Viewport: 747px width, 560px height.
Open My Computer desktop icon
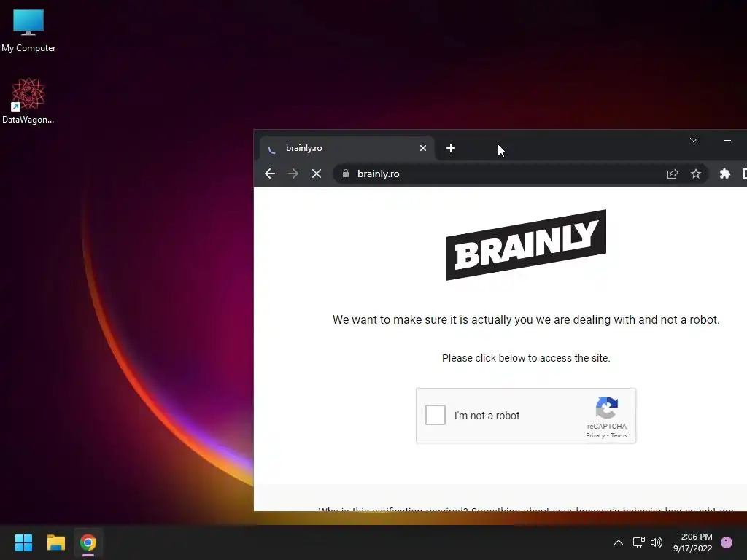[x=28, y=31]
